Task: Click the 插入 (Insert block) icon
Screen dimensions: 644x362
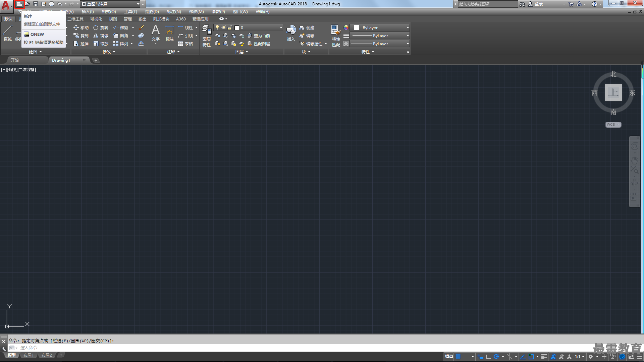Action: tap(291, 33)
